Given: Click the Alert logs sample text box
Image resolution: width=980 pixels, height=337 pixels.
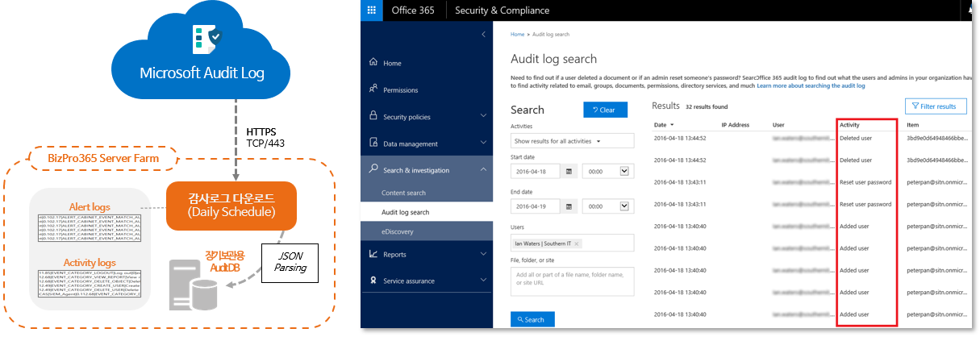Looking at the screenshot, I should click(90, 227).
